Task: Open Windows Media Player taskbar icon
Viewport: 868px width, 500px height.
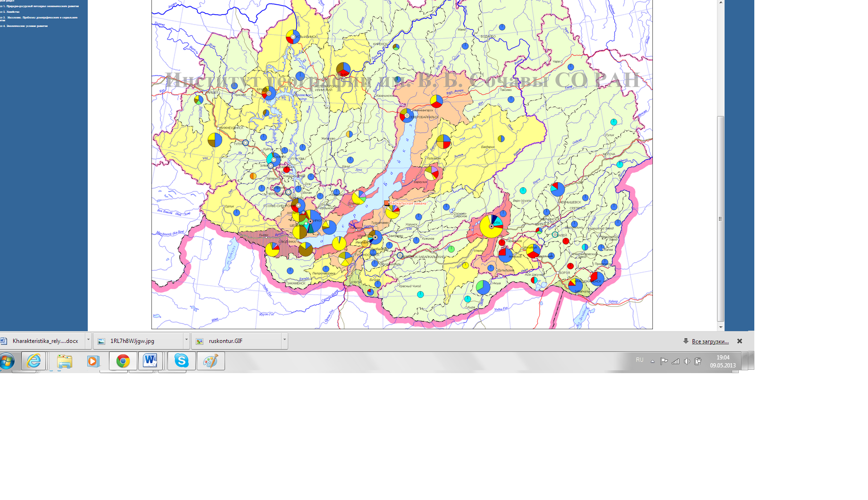Action: (93, 361)
